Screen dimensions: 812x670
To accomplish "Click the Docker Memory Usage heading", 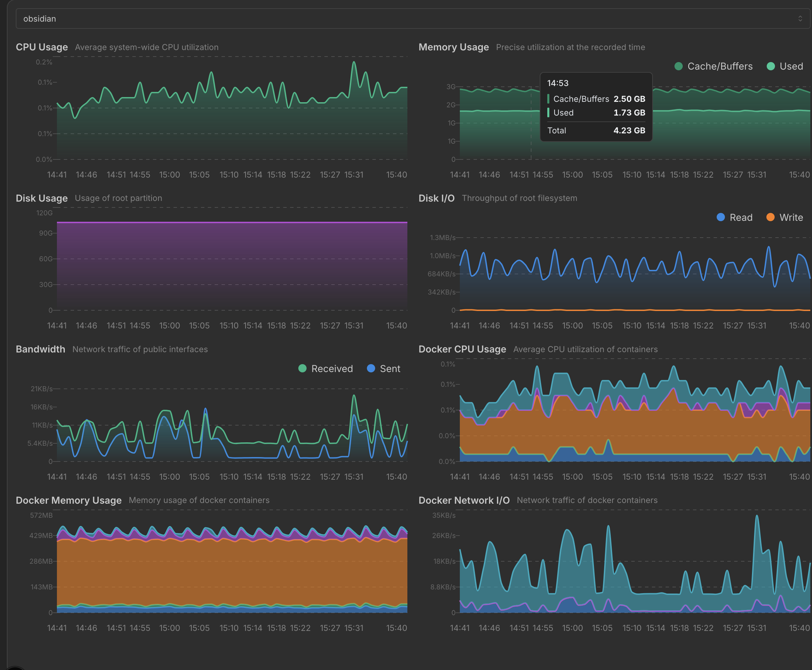I will tap(69, 500).
